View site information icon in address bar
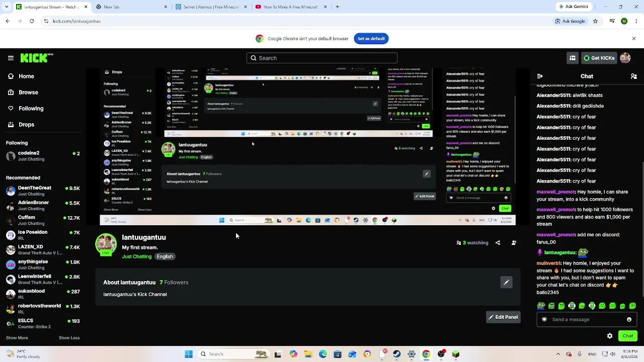 pyautogui.click(x=46, y=21)
